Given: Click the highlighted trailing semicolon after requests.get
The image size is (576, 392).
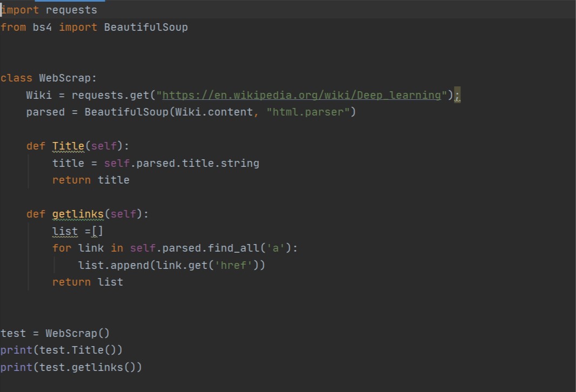Looking at the screenshot, I should coord(457,96).
